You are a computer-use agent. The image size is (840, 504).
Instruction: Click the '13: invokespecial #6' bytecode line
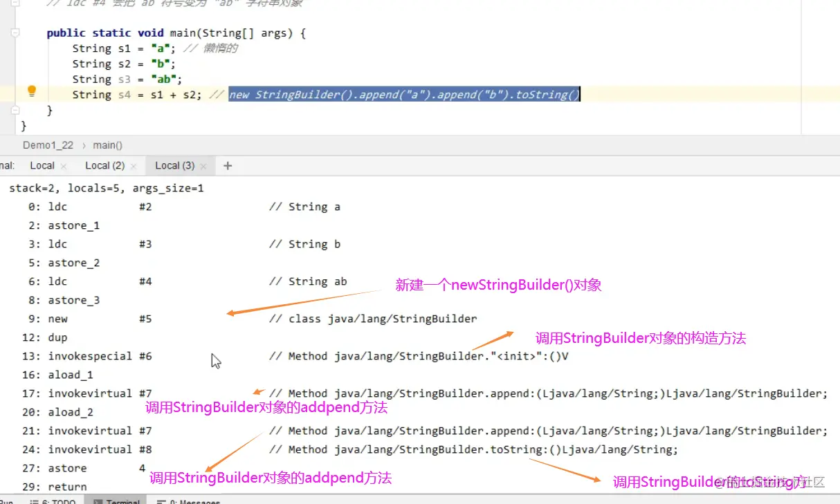[x=295, y=356]
